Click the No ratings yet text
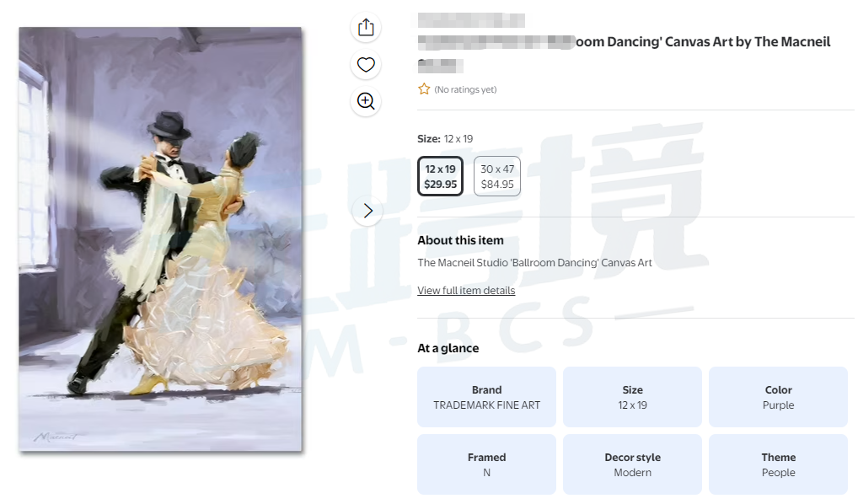Viewport: 858px width, 504px height. tap(465, 89)
